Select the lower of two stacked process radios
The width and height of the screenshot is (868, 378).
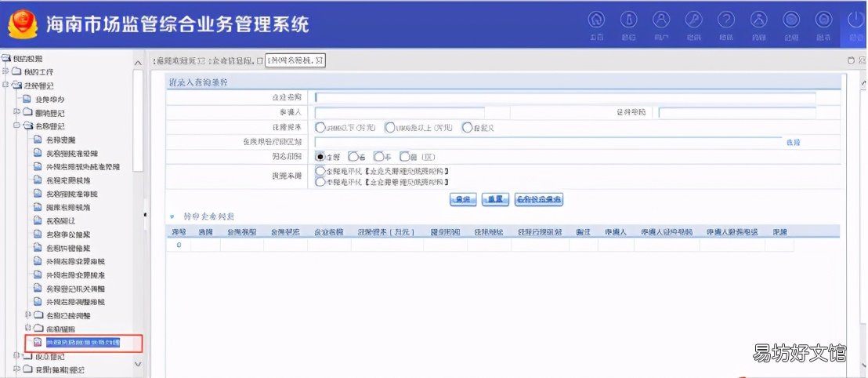click(320, 181)
